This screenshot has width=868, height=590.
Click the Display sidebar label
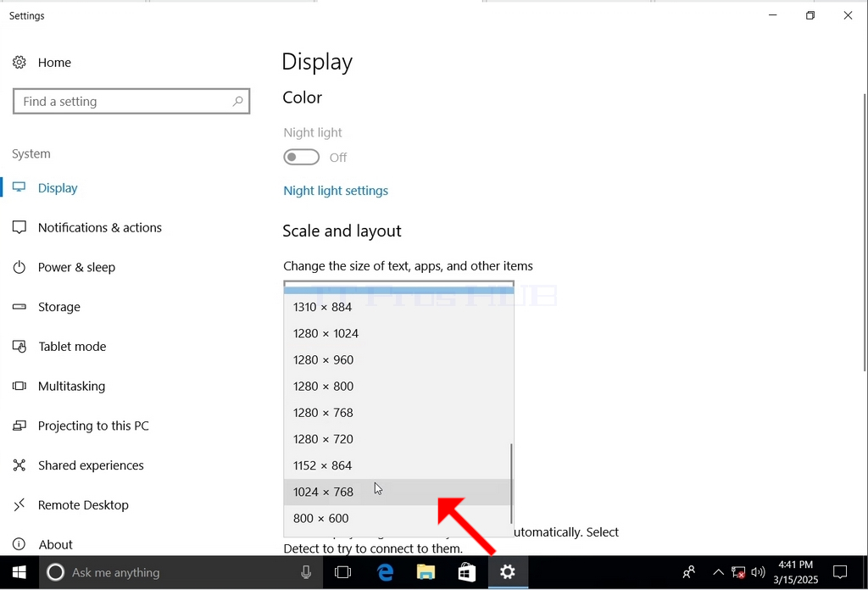click(x=58, y=188)
